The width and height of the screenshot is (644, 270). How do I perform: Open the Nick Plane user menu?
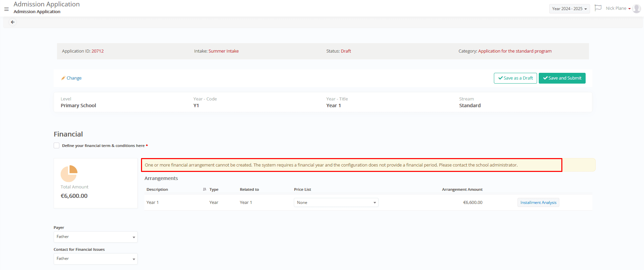[x=618, y=8]
